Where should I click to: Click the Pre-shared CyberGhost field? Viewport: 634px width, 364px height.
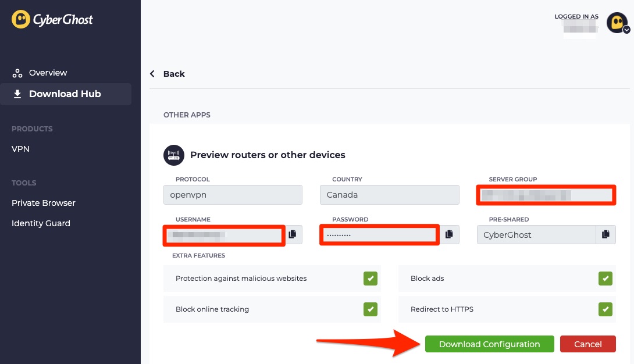coord(536,235)
